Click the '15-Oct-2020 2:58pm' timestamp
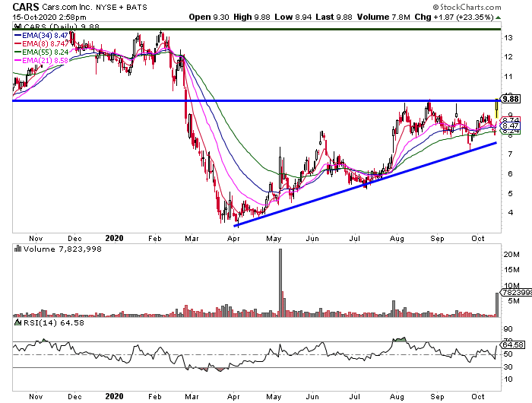 coord(49,17)
